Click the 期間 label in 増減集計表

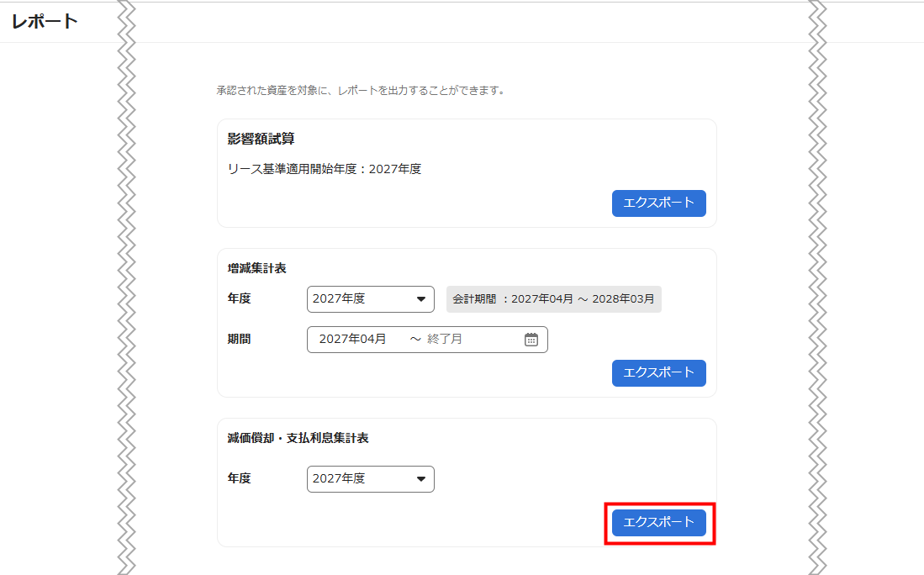pos(239,340)
